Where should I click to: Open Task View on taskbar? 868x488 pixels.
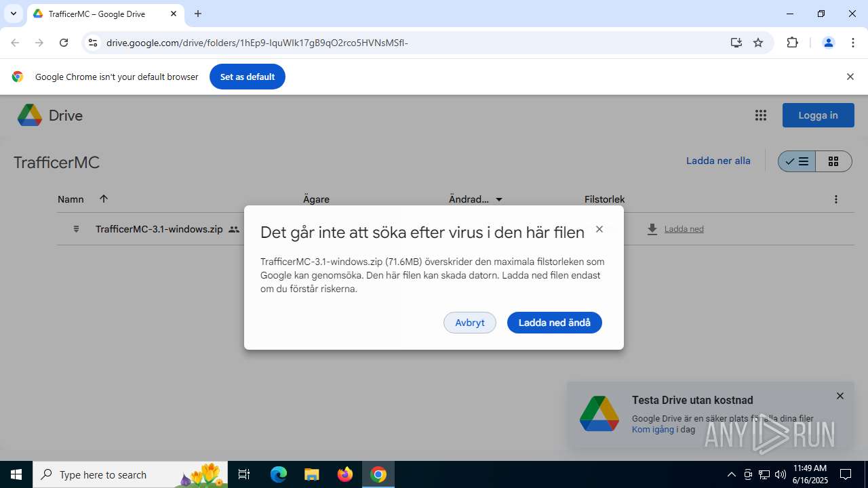(x=245, y=474)
